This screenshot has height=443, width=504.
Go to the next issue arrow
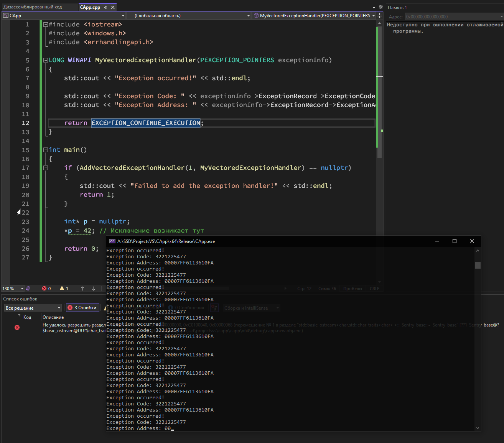click(x=94, y=289)
